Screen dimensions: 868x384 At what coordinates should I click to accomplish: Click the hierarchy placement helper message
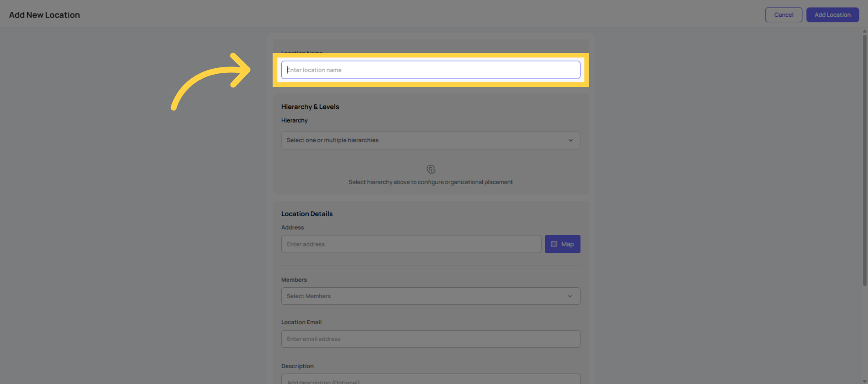coord(430,182)
